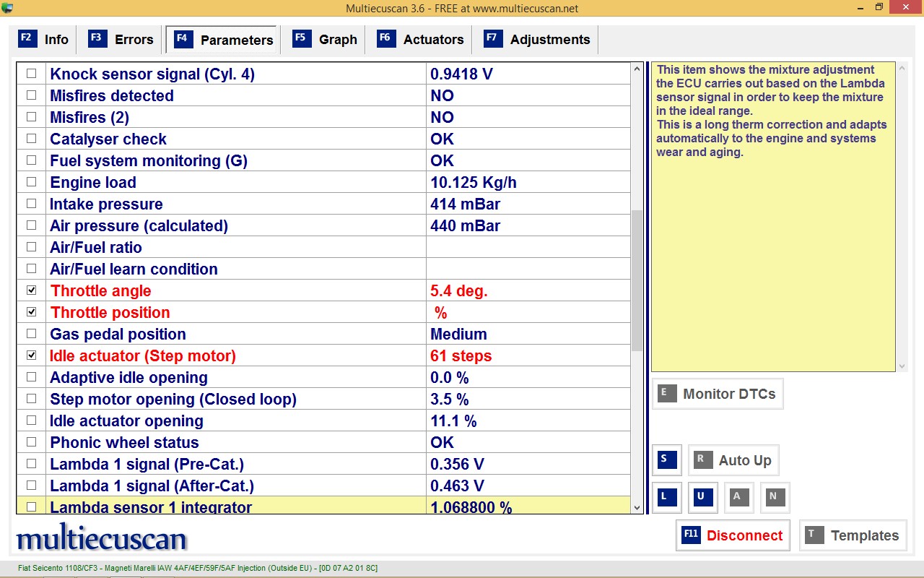Screen dimensions: 924x578
Task: Go to the Graph tab
Action: 326,39
